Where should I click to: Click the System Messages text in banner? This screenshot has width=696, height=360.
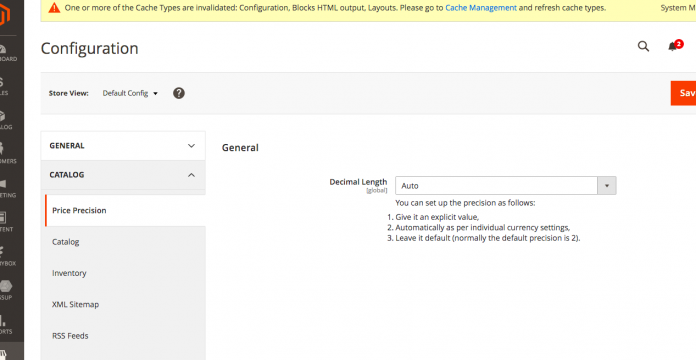pos(678,8)
